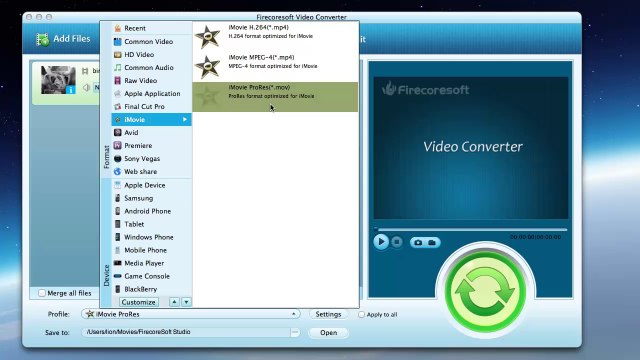This screenshot has width=640, height=360.
Task: Click the audio speaker icon of file
Action: pos(86,87)
